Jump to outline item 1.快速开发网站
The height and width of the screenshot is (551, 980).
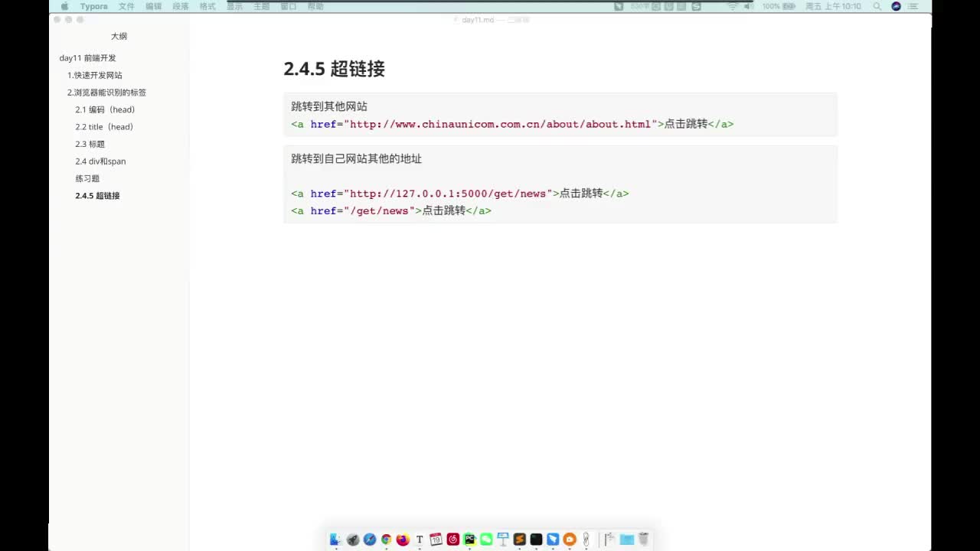[x=95, y=75]
